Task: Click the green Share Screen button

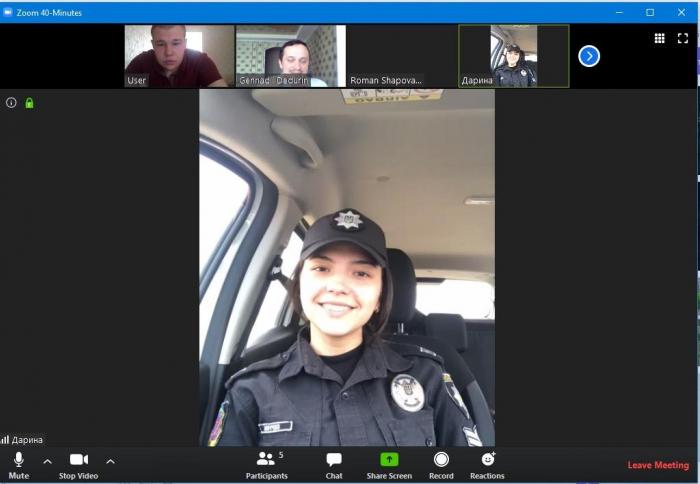Action: coord(389,463)
